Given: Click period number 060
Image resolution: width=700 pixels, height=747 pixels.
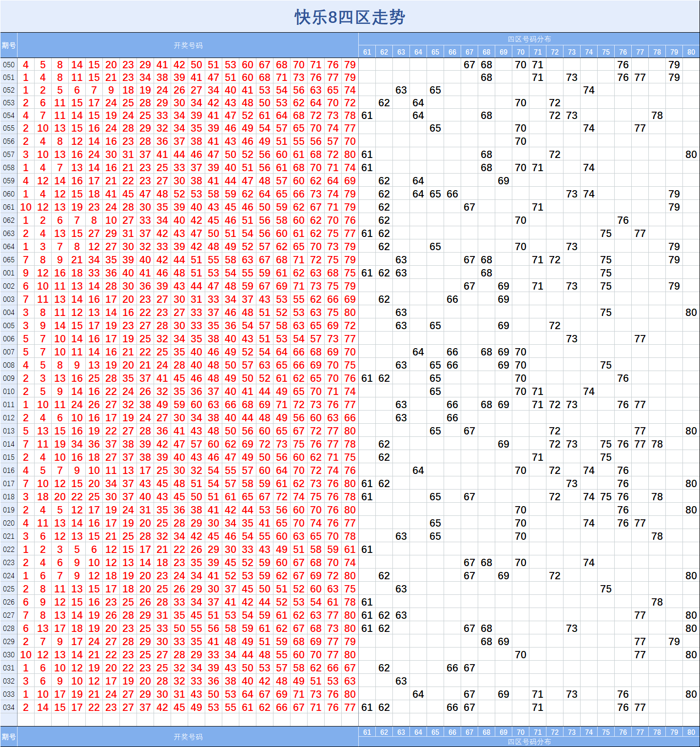Looking at the screenshot, I should tap(9, 194).
